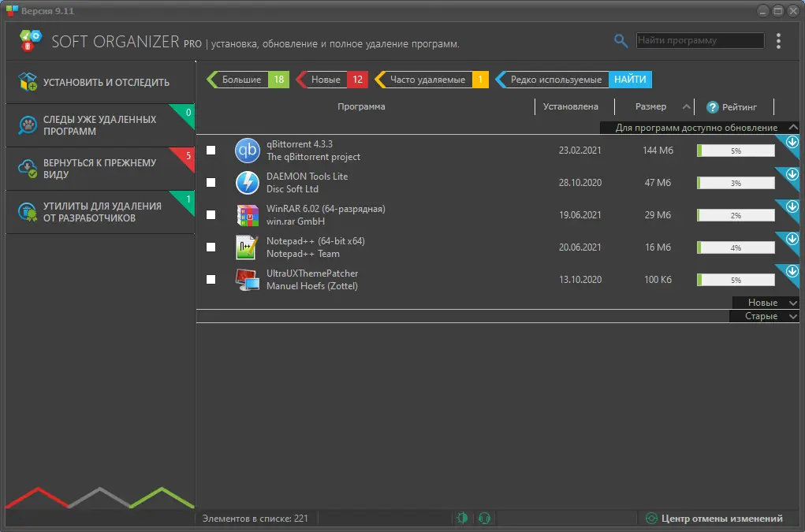Click the Soft Organizer logo icon
Screen dimensions: 805x532
[x=30, y=40]
